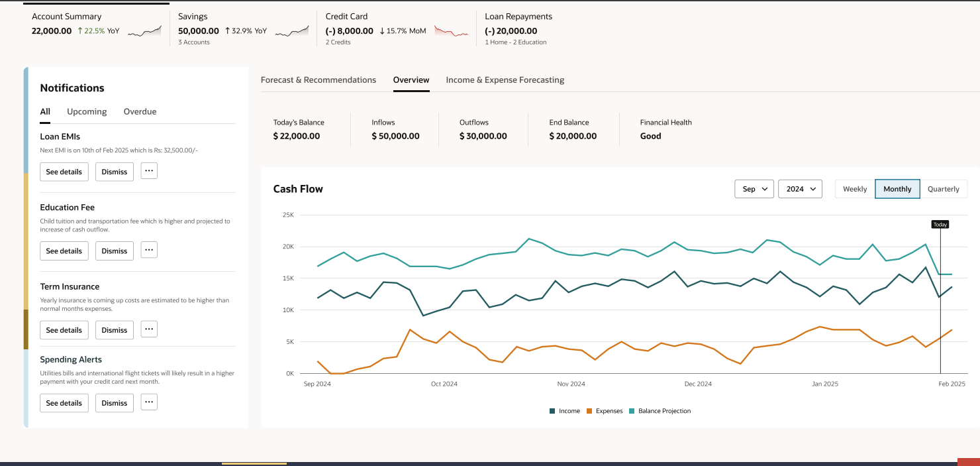Image resolution: width=980 pixels, height=466 pixels.
Task: Click the '2 Credits' text under Credit Card
Action: 338,42
